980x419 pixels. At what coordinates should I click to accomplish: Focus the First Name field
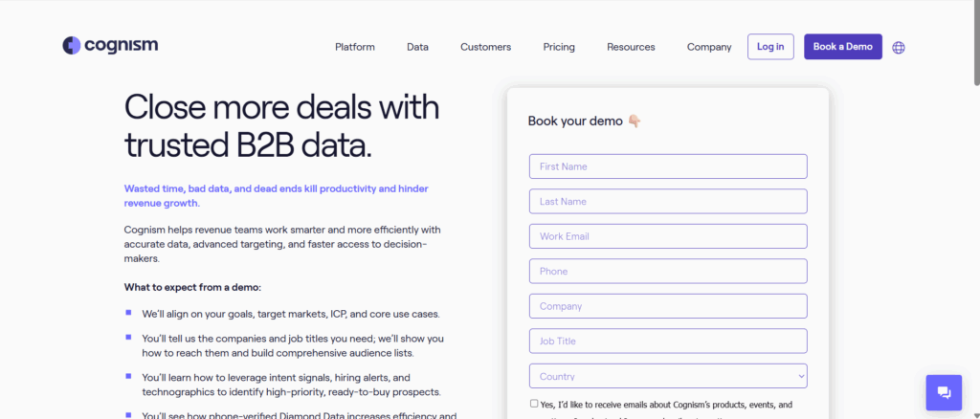(x=668, y=166)
